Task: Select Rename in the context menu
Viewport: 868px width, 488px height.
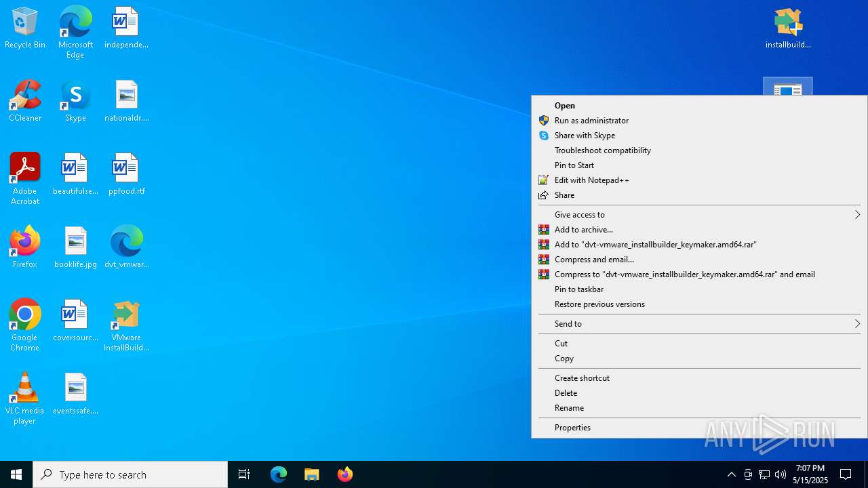Action: coord(699,408)
